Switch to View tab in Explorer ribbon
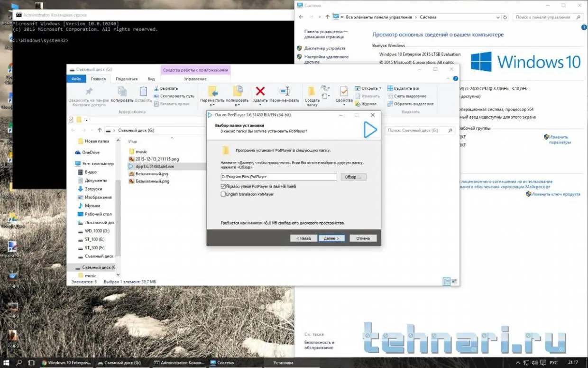Image resolution: width=588 pixels, height=368 pixels. coord(151,79)
